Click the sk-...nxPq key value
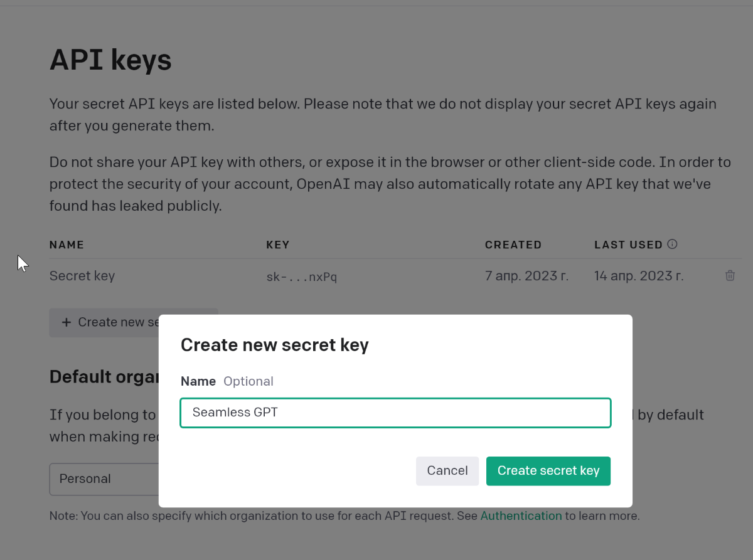This screenshot has height=560, width=753. (x=302, y=277)
